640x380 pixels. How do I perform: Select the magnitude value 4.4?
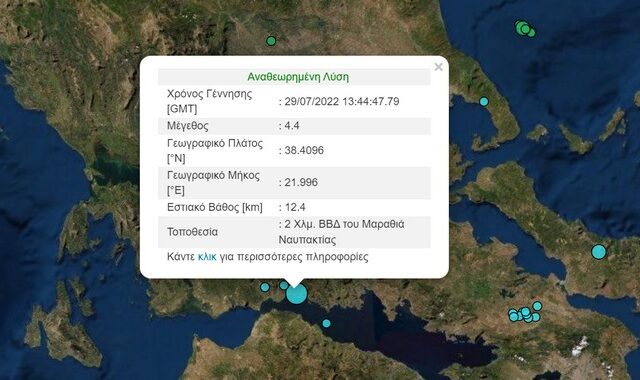(x=292, y=126)
